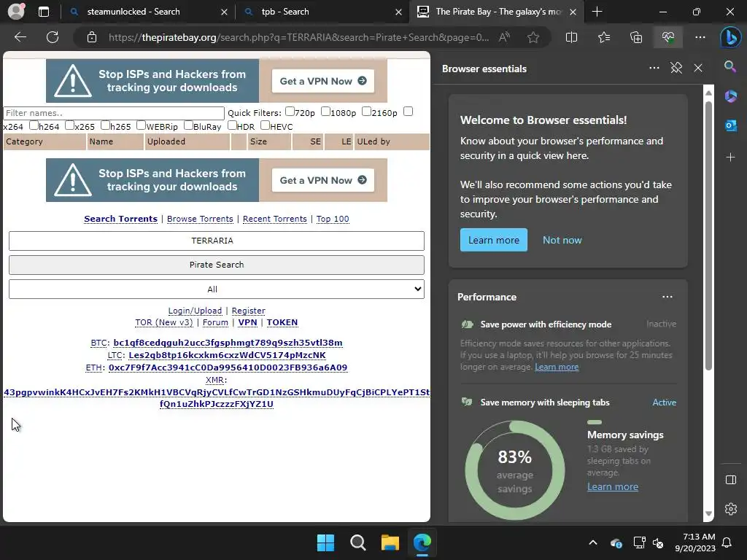Check the h264 quick filter
The width and height of the screenshot is (747, 560).
34,125
